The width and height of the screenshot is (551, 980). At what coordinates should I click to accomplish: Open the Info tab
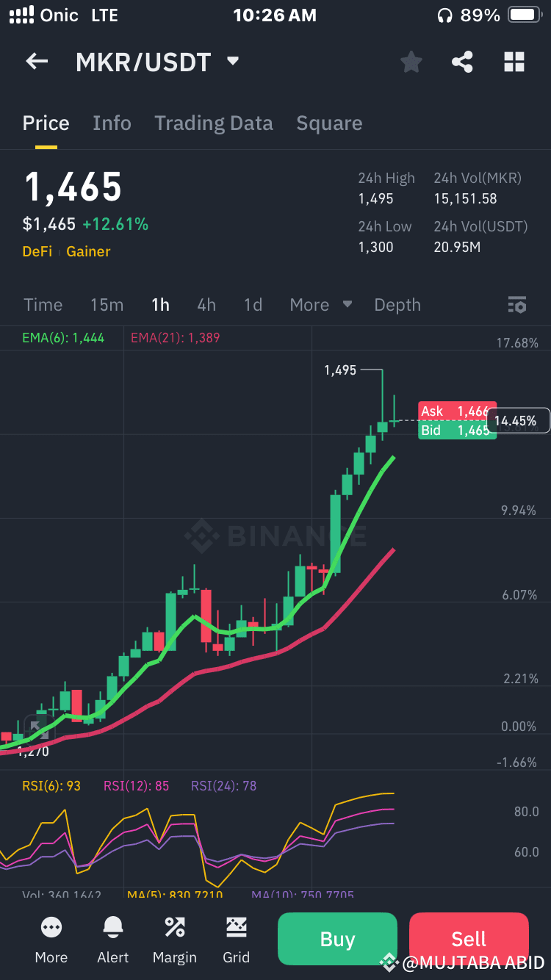pos(112,123)
